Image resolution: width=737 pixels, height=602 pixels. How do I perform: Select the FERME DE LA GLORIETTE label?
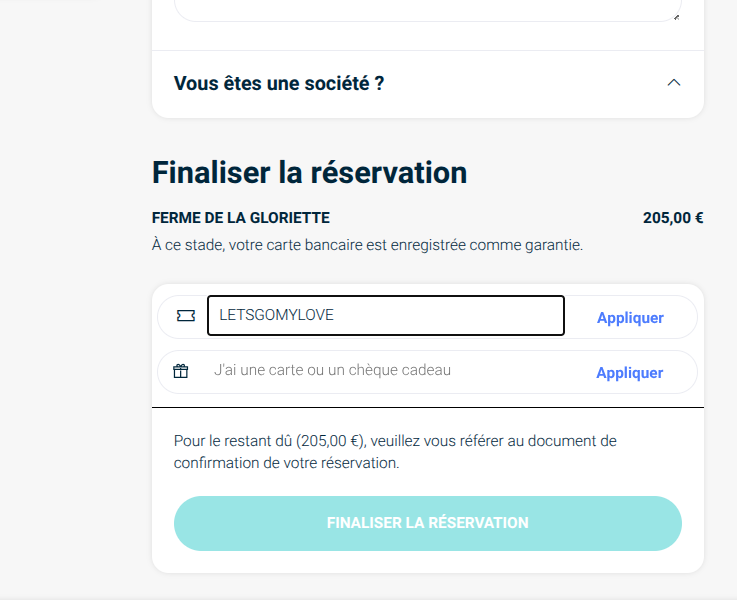point(240,218)
